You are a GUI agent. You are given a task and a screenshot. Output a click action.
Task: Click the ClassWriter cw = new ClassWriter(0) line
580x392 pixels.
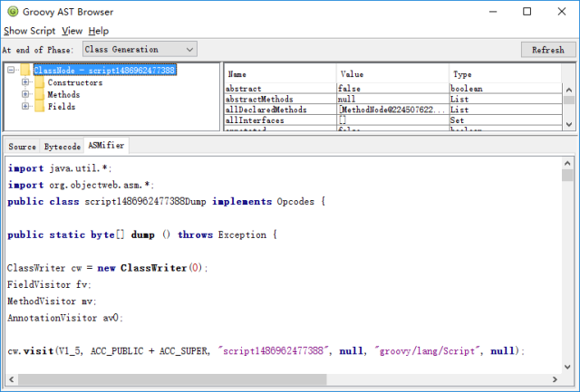pos(108,268)
